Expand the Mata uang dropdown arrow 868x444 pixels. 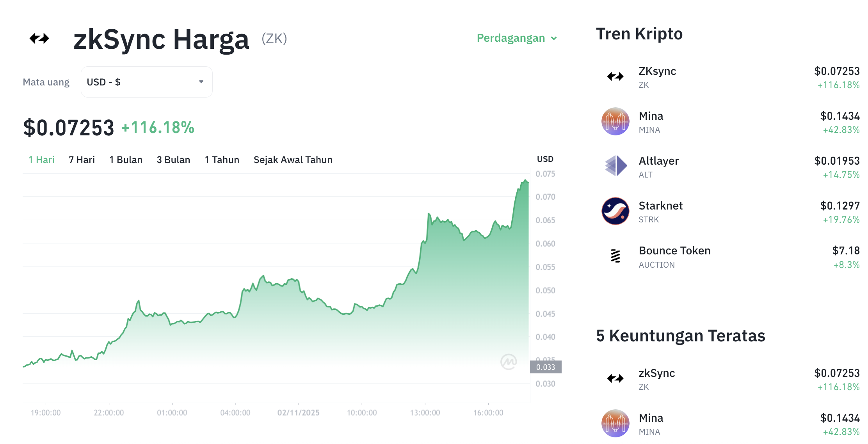point(201,82)
